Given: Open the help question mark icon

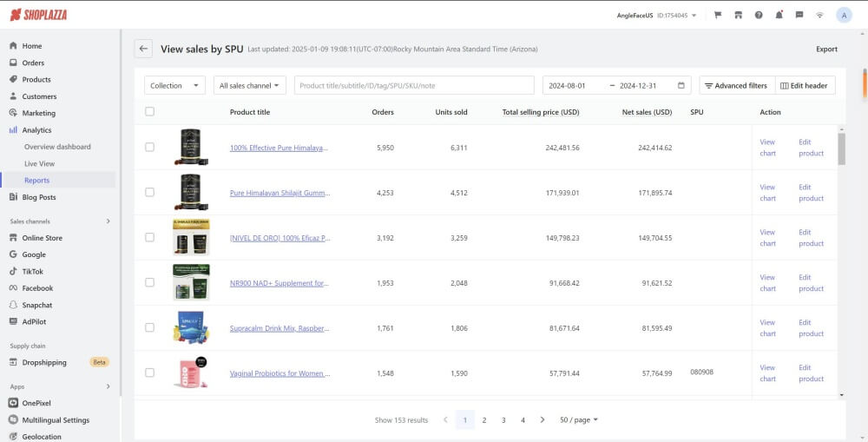Looking at the screenshot, I should click(x=759, y=15).
